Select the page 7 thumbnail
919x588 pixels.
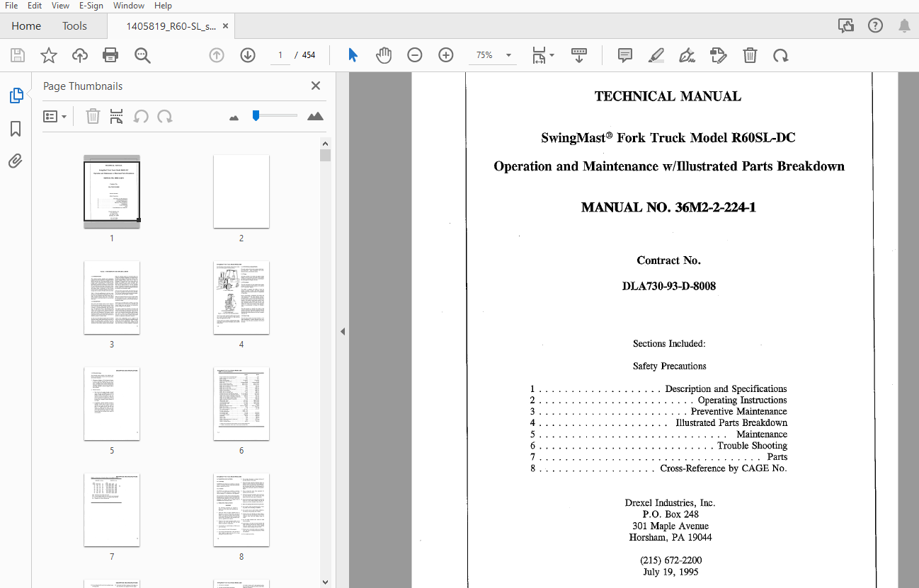click(x=112, y=509)
